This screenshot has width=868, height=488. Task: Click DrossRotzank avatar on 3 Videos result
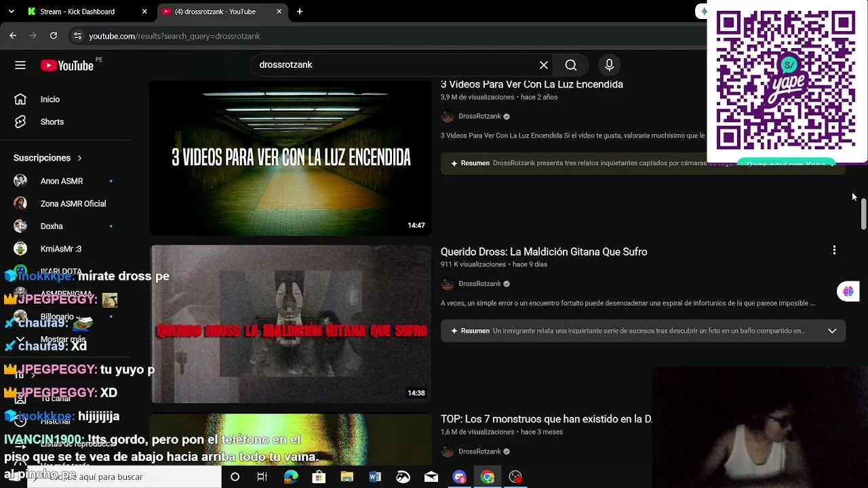click(x=448, y=117)
